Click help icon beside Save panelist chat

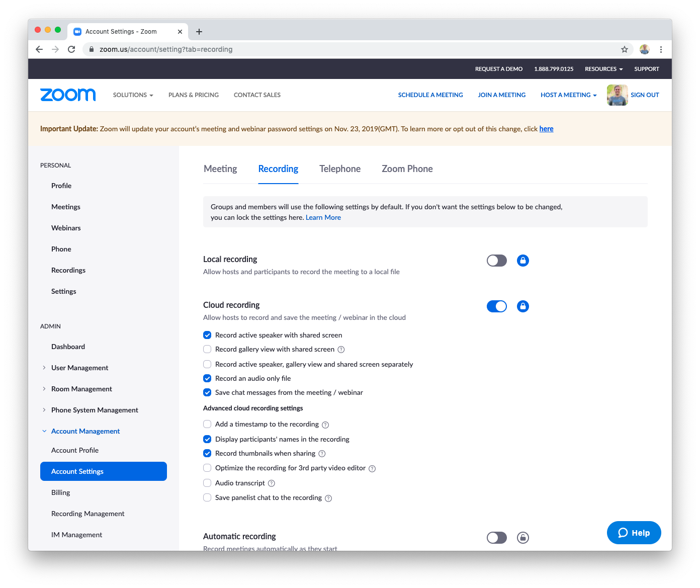(x=328, y=498)
